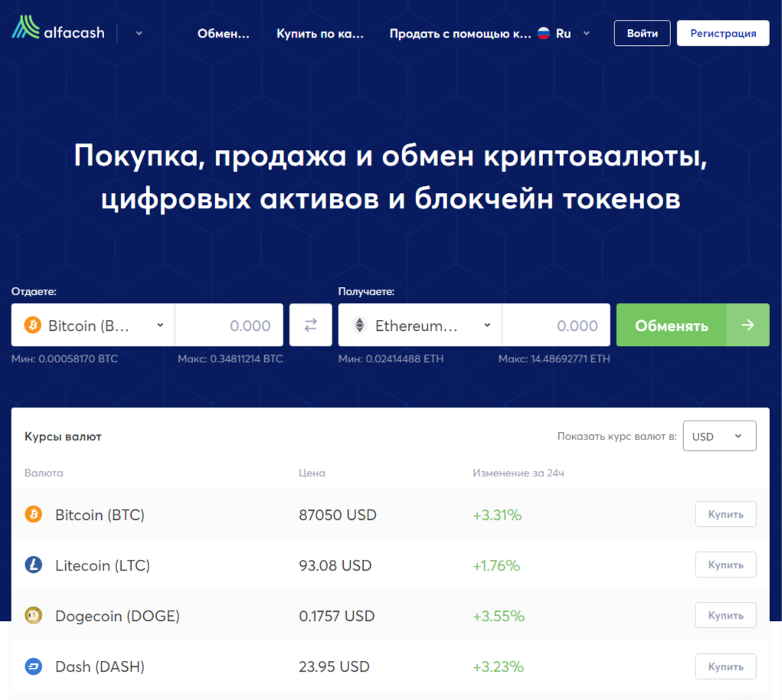782x700 pixels.
Task: Click the +3.23% change value
Action: pyautogui.click(x=498, y=666)
